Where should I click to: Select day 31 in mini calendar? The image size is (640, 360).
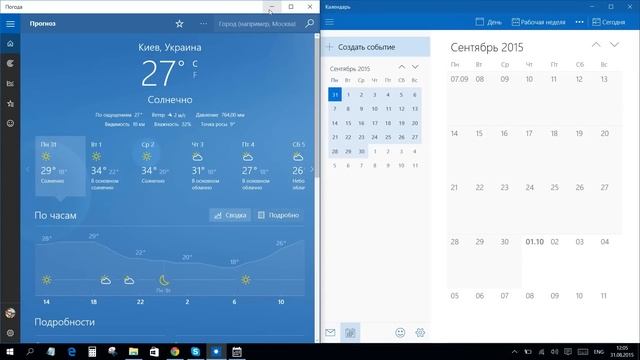click(x=335, y=95)
